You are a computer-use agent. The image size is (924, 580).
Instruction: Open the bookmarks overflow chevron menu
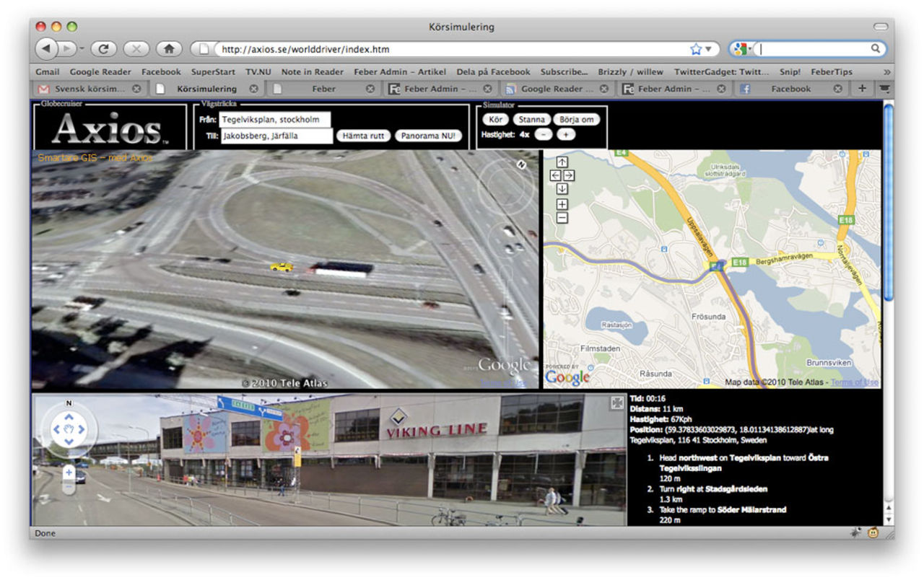(x=886, y=72)
